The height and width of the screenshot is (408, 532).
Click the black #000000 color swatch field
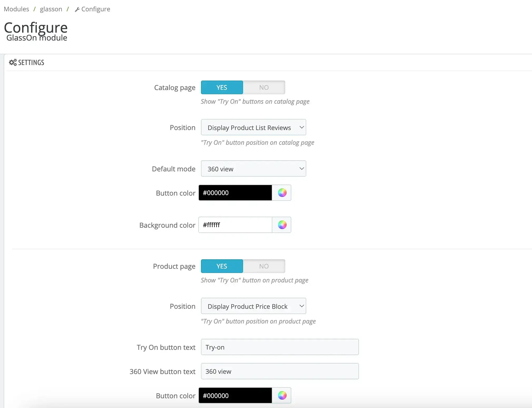(235, 193)
